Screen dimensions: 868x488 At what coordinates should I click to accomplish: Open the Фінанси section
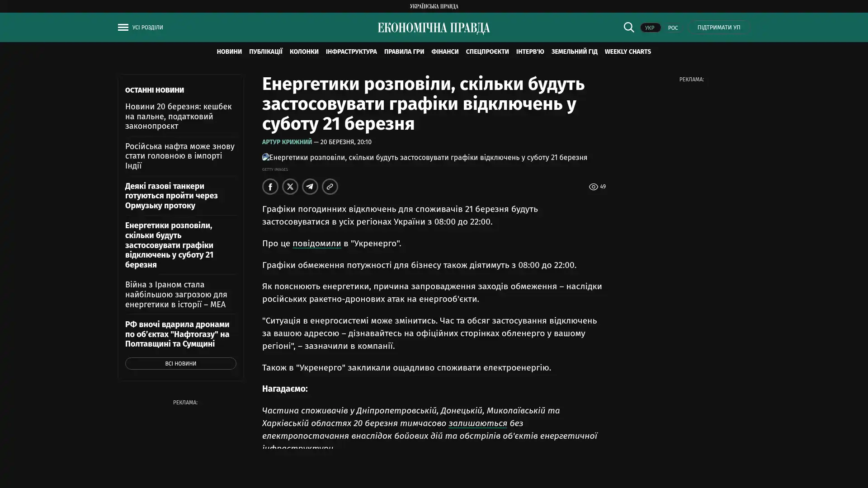[x=444, y=52]
